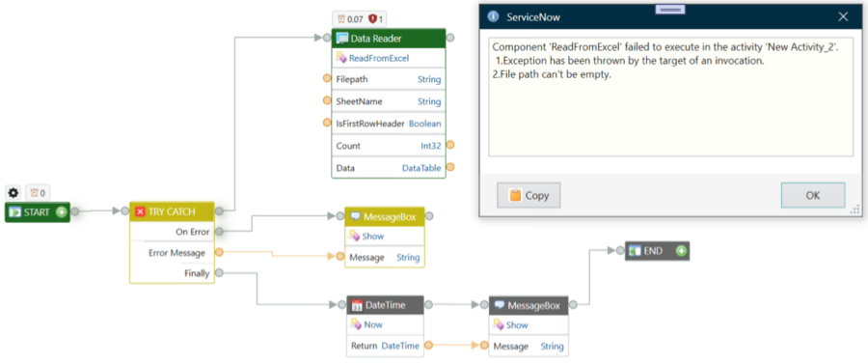Click the Count output port
Viewport: 868px width, 364px height.
(450, 145)
